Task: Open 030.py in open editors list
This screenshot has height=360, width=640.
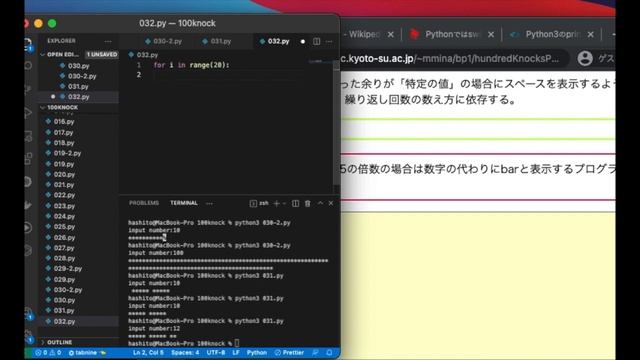Action: point(79,66)
